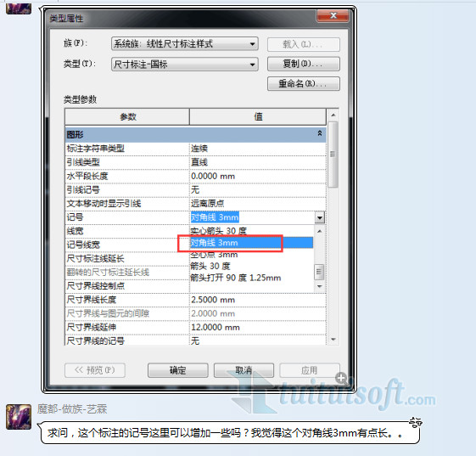
Task: Click the 取消 cancel button
Action: (244, 370)
